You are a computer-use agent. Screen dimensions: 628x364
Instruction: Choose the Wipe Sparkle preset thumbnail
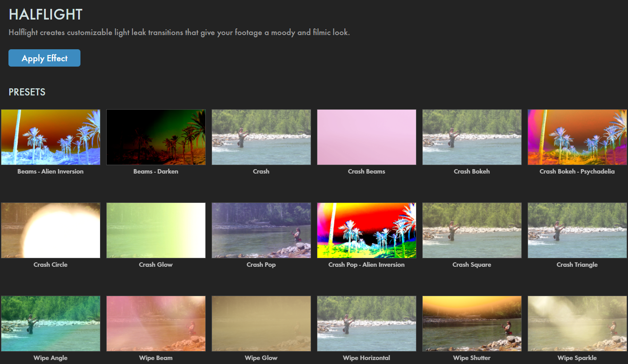(x=577, y=324)
